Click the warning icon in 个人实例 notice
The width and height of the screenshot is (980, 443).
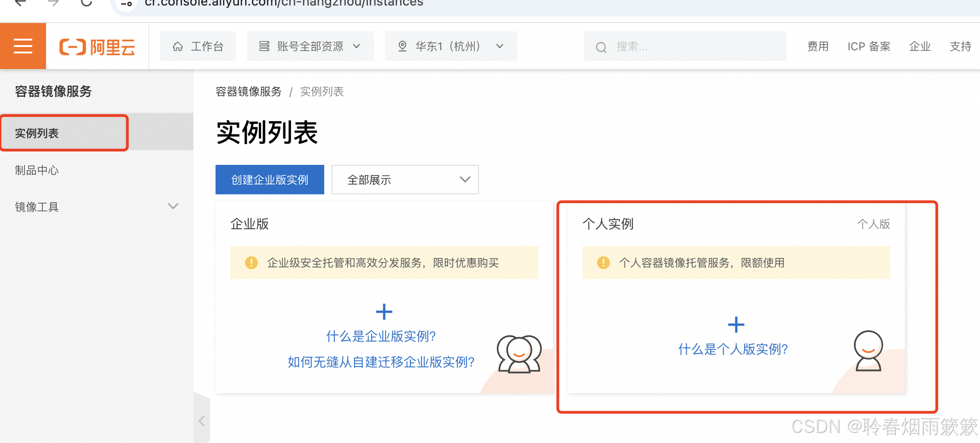603,262
